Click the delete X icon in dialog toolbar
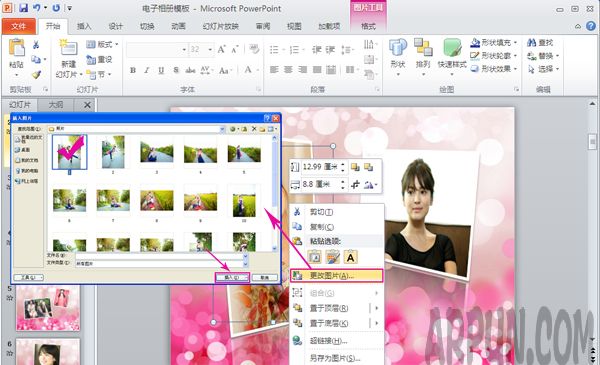The image size is (600, 365). click(x=254, y=129)
